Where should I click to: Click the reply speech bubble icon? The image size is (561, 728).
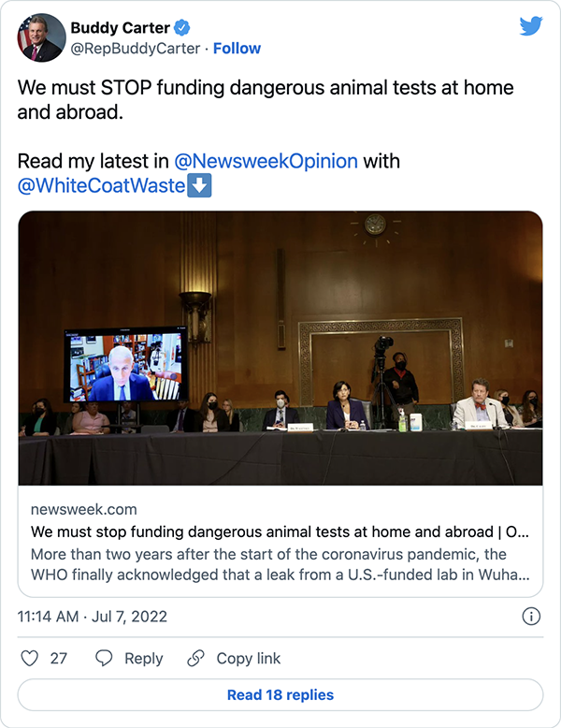pos(104,658)
